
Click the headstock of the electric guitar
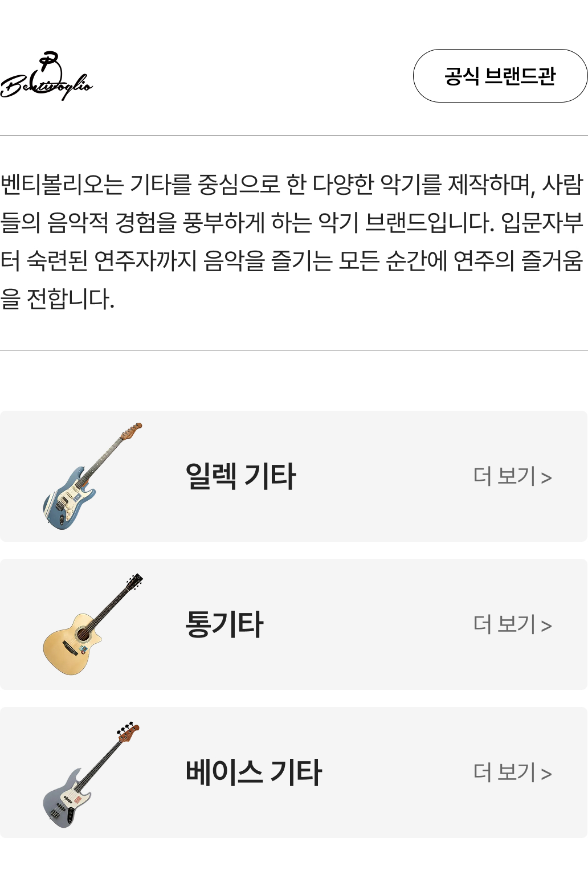[x=132, y=431]
